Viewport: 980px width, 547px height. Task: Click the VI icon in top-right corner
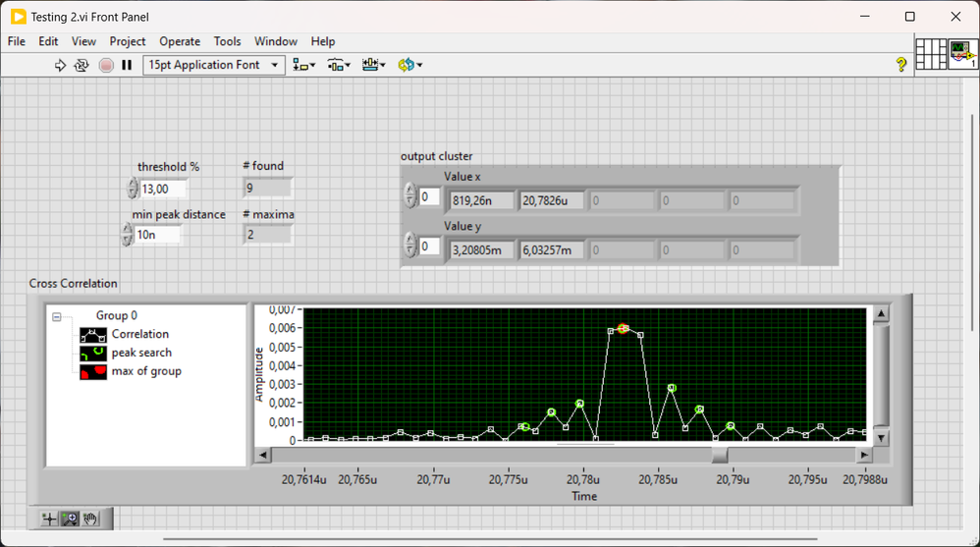962,54
